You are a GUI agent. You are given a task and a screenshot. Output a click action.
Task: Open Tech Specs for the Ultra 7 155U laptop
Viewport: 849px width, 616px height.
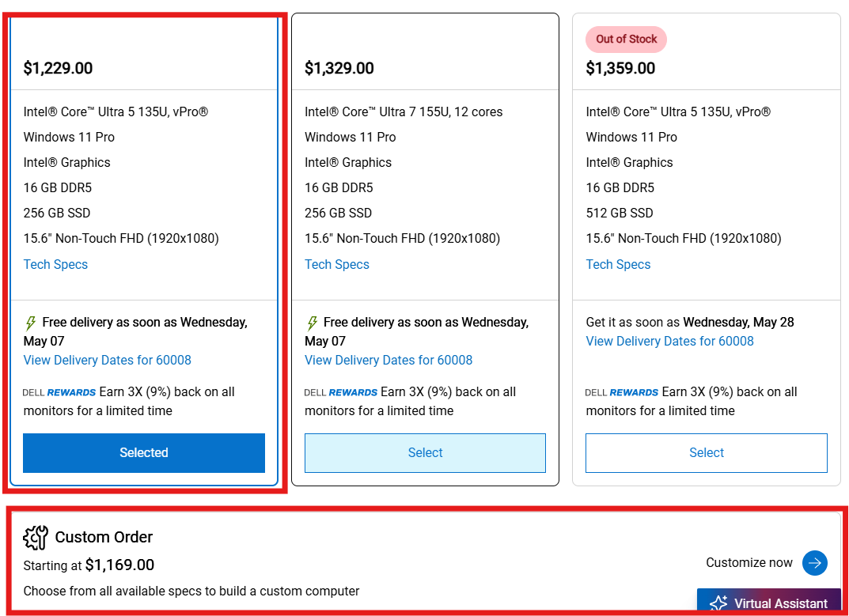(x=337, y=265)
